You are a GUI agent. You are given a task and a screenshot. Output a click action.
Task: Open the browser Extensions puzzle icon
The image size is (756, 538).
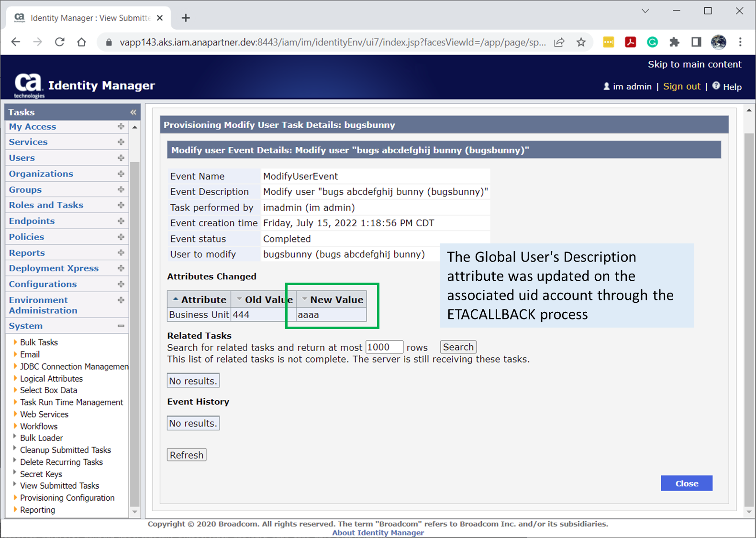coord(674,43)
